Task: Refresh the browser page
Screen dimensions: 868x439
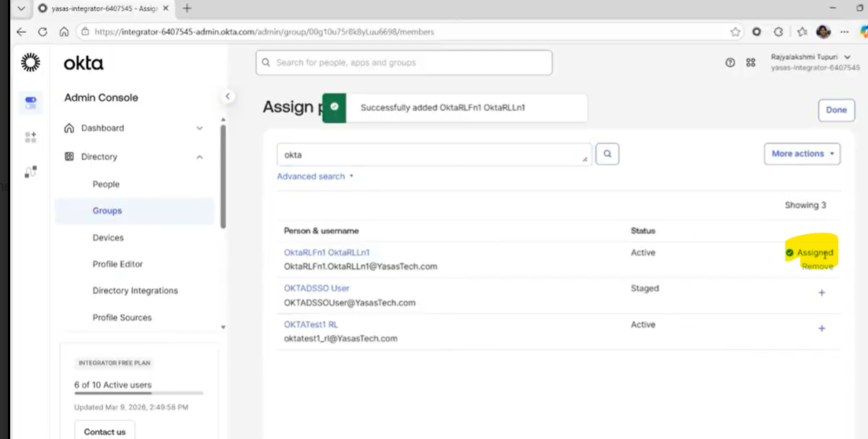Action: [43, 32]
